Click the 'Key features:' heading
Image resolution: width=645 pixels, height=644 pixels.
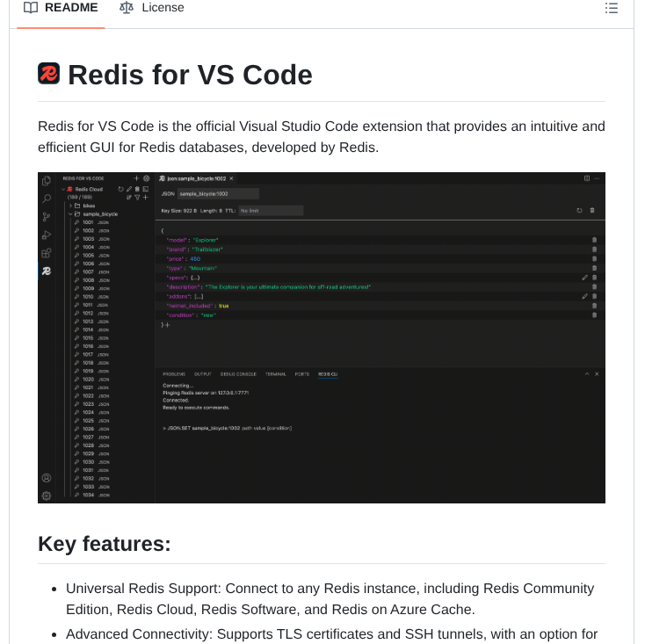[x=105, y=544]
